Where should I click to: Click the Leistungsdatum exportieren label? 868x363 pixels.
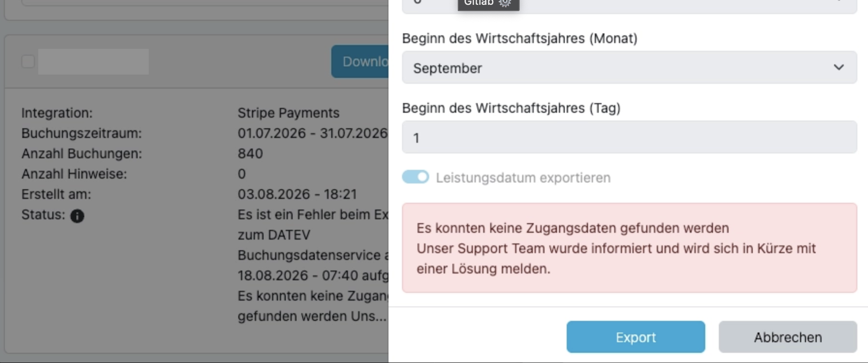point(523,178)
